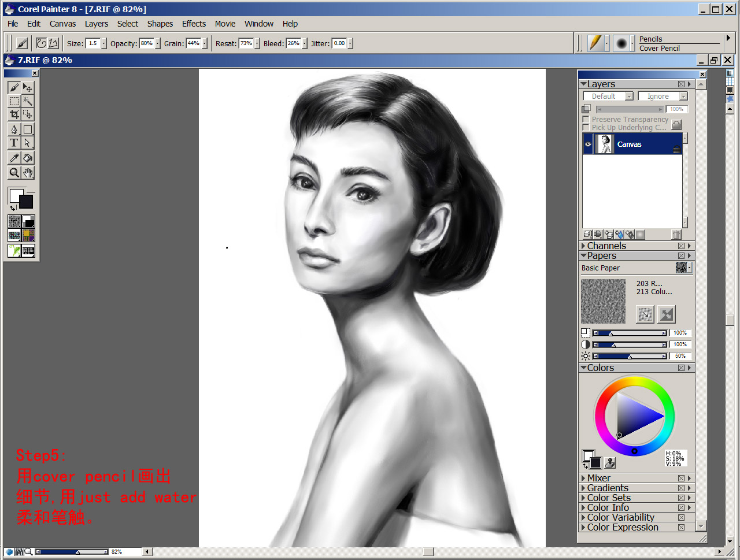This screenshot has width=740, height=560.
Task: Click the Invert Paper icon in Papers panel
Action: [667, 314]
